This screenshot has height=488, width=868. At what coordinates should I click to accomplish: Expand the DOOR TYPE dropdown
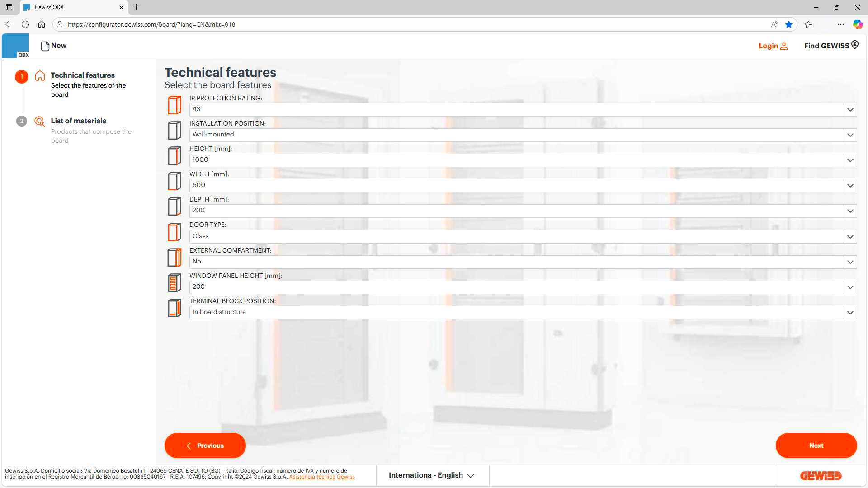tap(850, 236)
